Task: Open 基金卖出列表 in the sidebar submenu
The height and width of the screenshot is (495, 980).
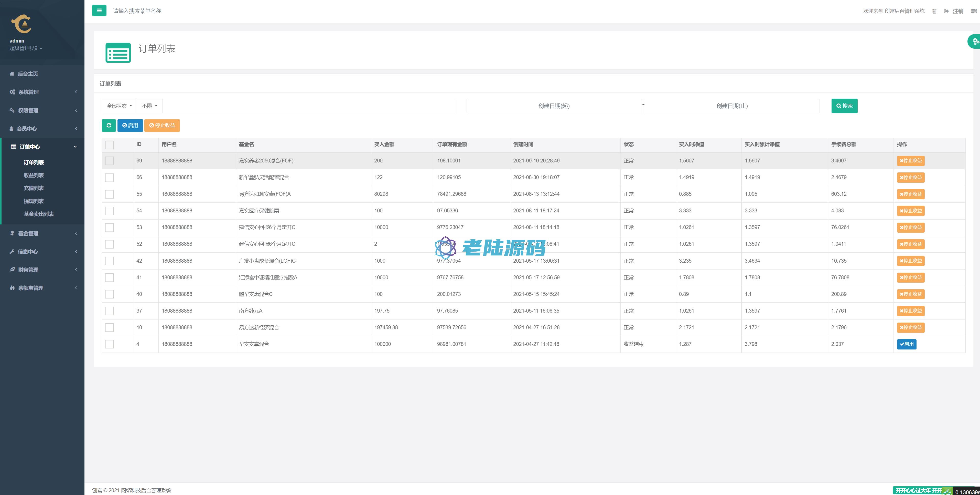Action: (38, 214)
